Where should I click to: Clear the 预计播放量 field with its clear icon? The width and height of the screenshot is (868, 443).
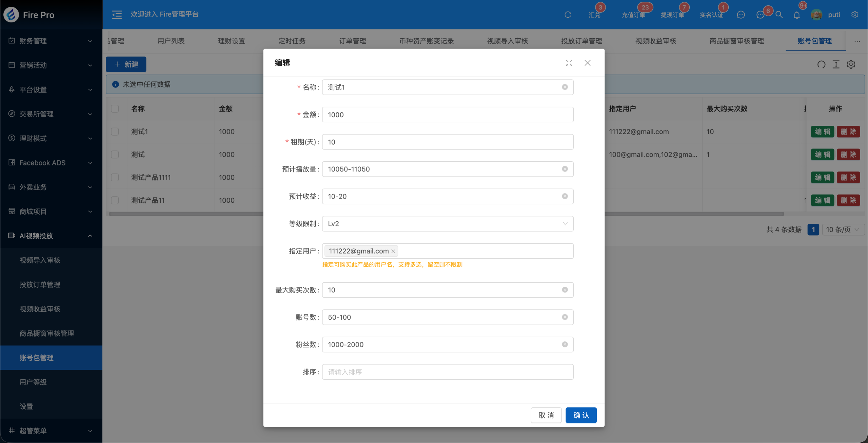[565, 169]
